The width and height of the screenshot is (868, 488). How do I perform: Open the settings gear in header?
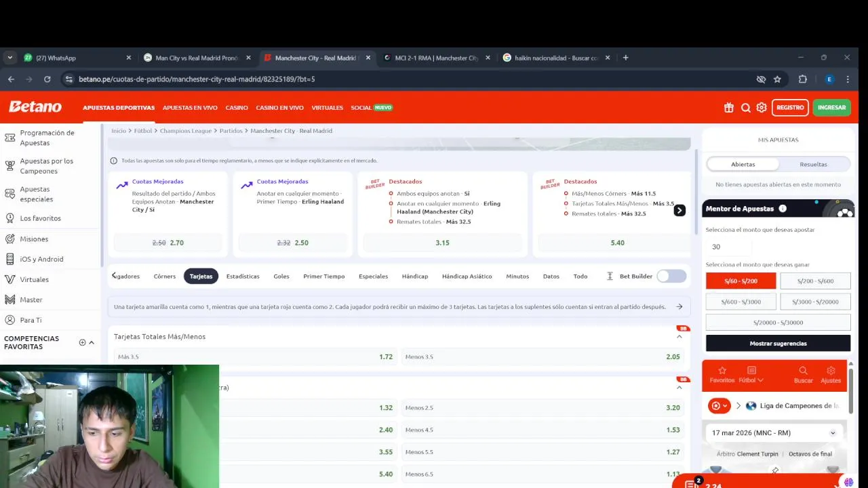click(762, 108)
